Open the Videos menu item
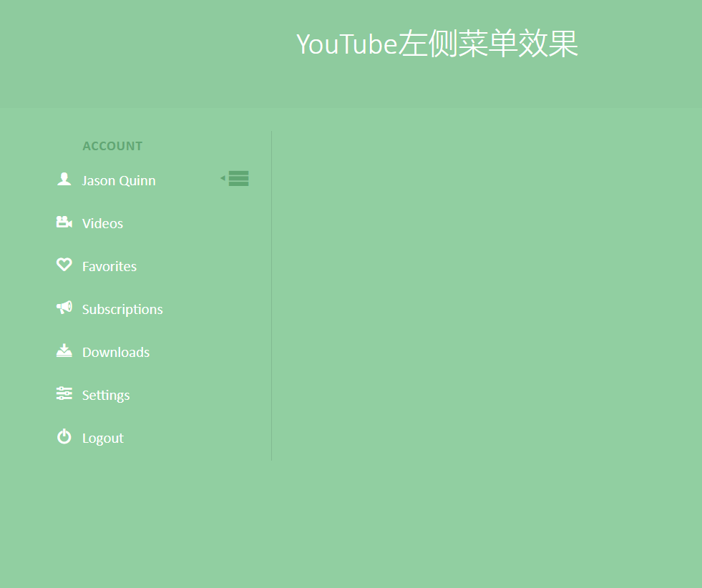This screenshot has height=588, width=702. (102, 223)
